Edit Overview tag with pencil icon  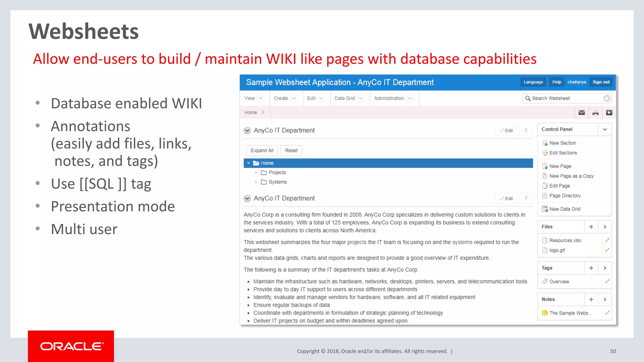[x=607, y=282]
